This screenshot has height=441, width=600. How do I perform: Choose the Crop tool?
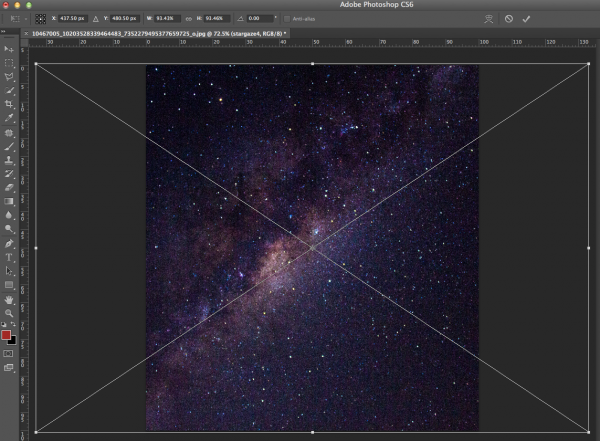[x=9, y=103]
